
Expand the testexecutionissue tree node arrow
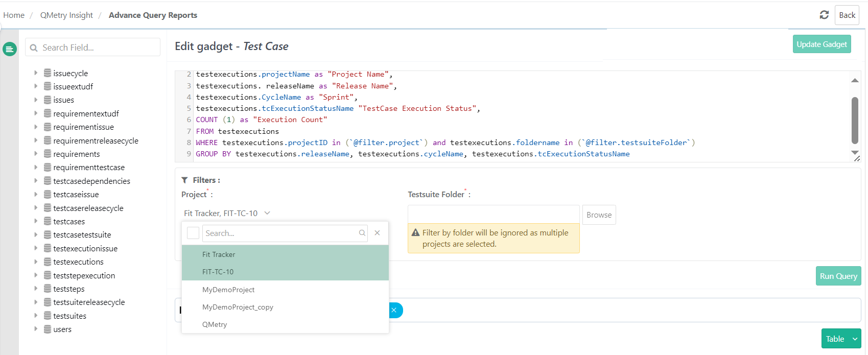[x=36, y=248]
